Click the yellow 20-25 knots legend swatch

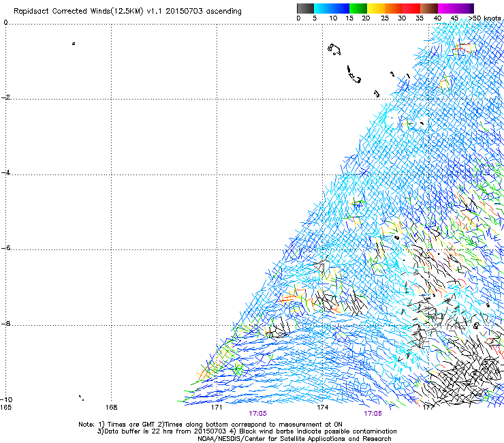point(376,8)
